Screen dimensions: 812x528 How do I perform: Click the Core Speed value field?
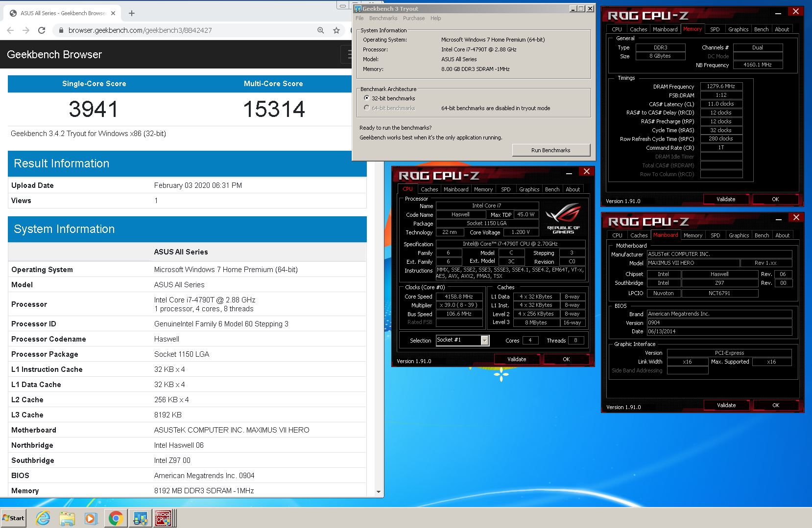tap(459, 297)
